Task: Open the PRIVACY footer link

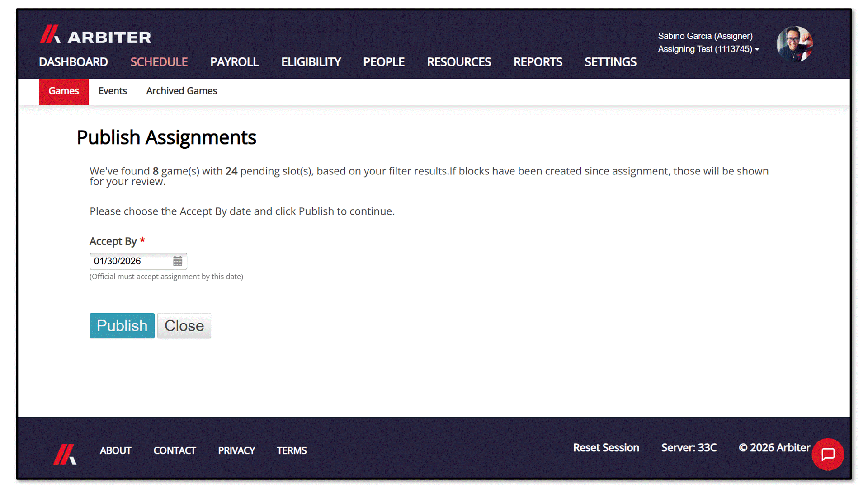Action: [x=236, y=450]
